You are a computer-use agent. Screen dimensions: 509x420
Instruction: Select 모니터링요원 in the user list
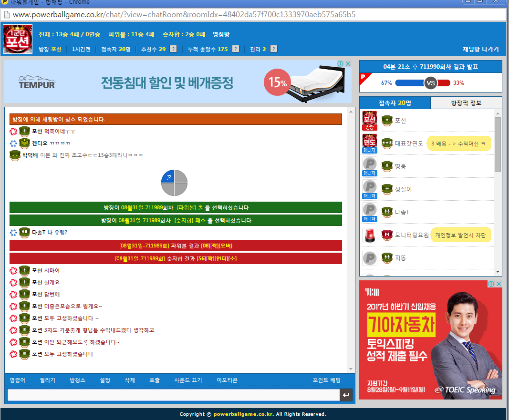(x=412, y=235)
